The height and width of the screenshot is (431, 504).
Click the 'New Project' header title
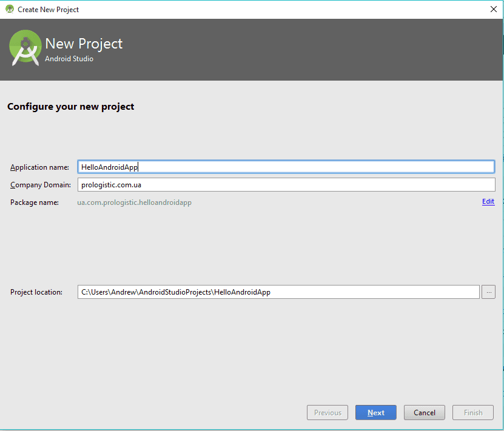point(84,44)
